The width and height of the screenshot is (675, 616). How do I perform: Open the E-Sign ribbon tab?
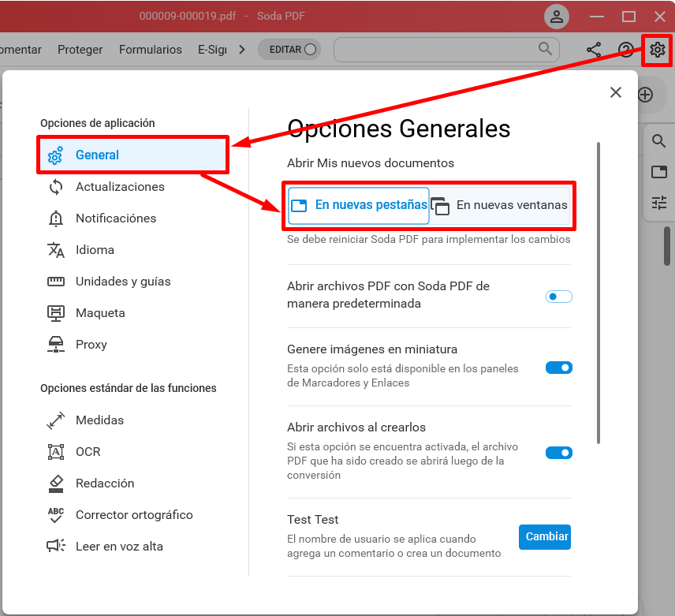tap(212, 50)
